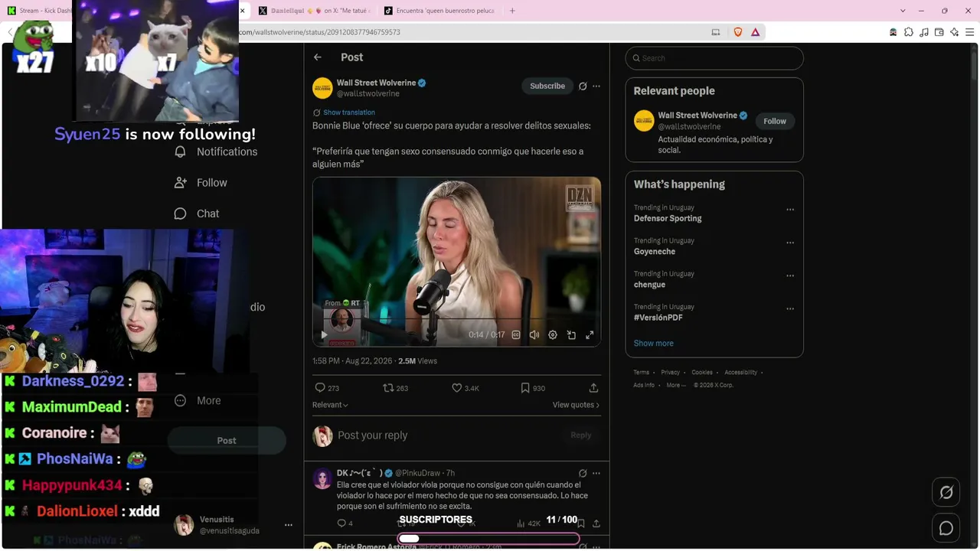Open Follow in the sidebar
Screen dimensions: 980x551
[x=201, y=183]
